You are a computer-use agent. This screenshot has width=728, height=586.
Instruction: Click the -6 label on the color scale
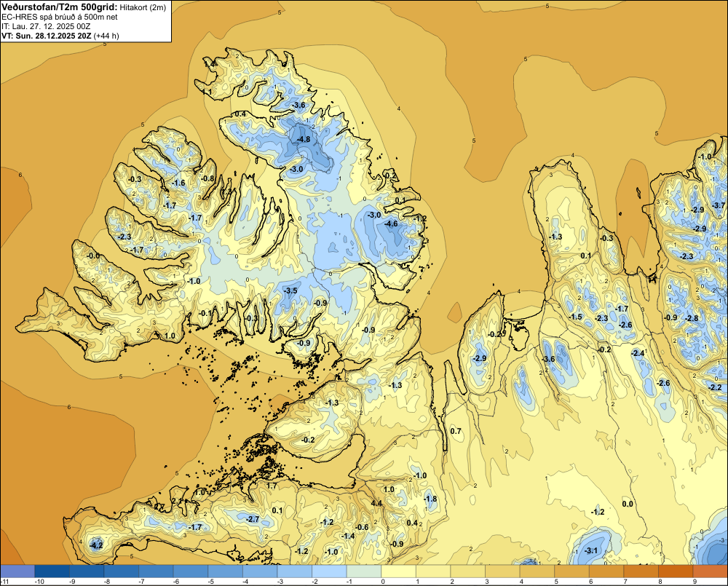point(176,582)
